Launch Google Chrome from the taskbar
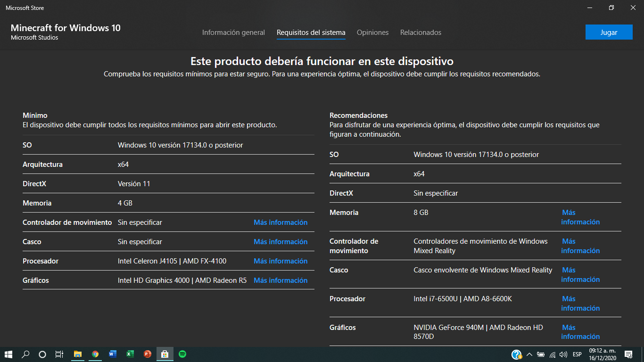This screenshot has height=362, width=644. [95, 354]
